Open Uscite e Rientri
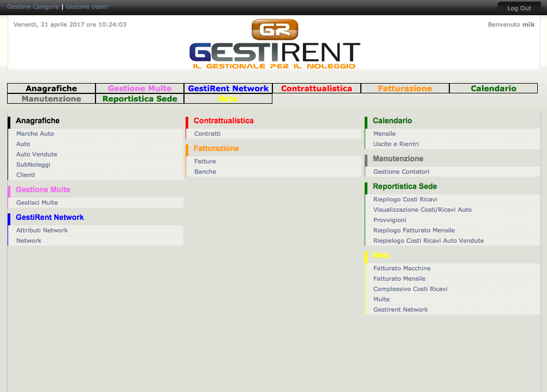 [396, 144]
